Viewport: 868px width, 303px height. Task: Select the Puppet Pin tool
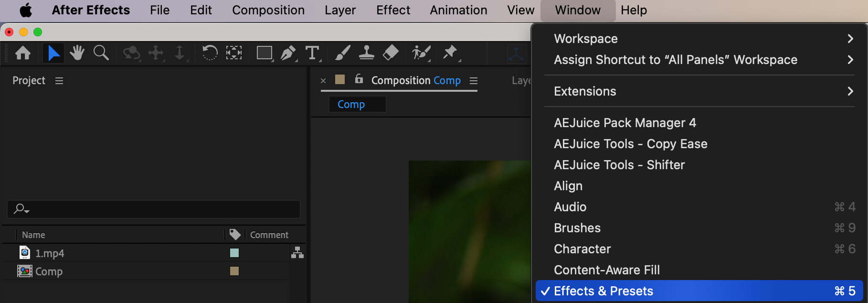[450, 53]
